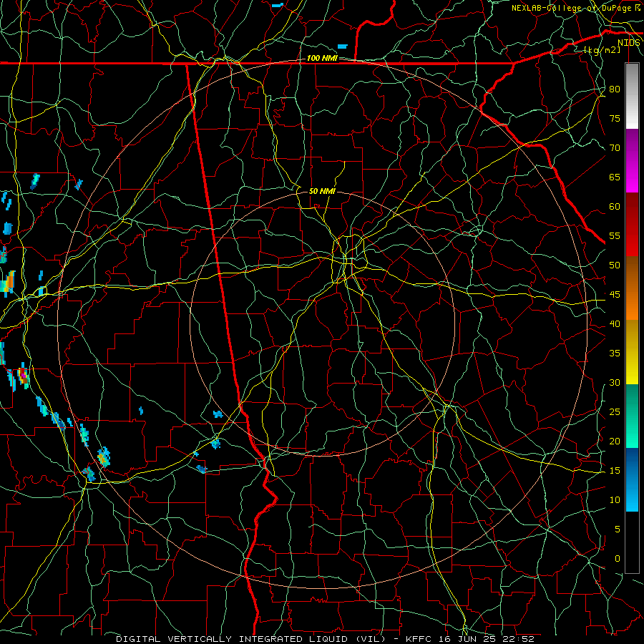Select the 30 value on the VIL scale
This screenshot has height=644, width=644.
(615, 383)
